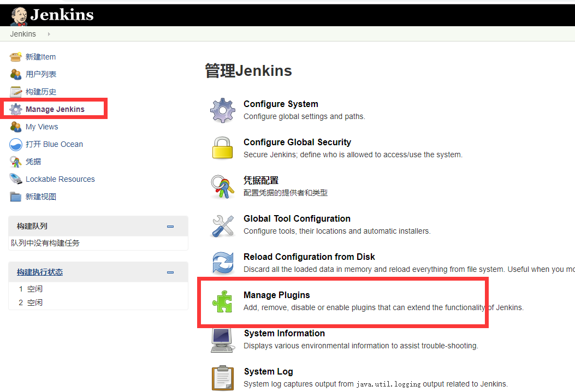This screenshot has height=392, width=575.
Task: Open the 打开 Blue Ocean link
Action: coord(54,144)
